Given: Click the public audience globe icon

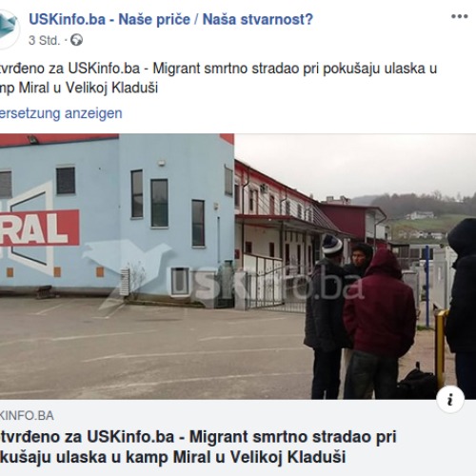Looking at the screenshot, I should 76,40.
